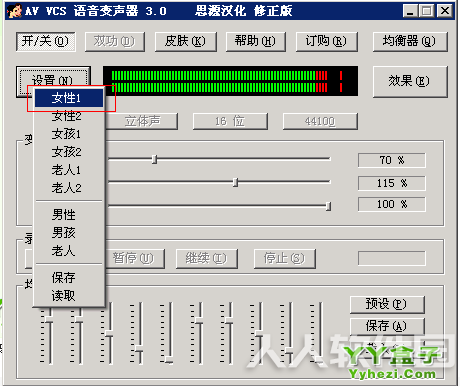Minimize the AV VCS window
Image resolution: width=460 pixels, height=386 pixels.
[410, 11]
